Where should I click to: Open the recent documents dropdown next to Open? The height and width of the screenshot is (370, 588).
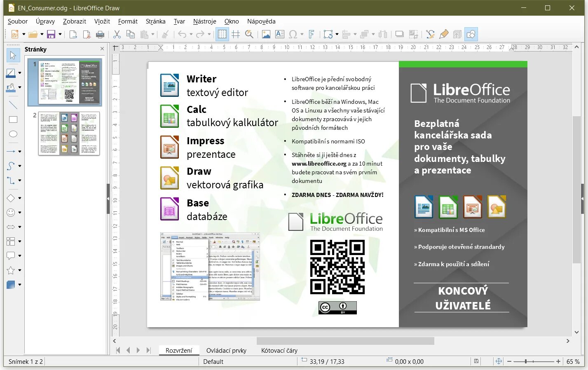[42, 35]
